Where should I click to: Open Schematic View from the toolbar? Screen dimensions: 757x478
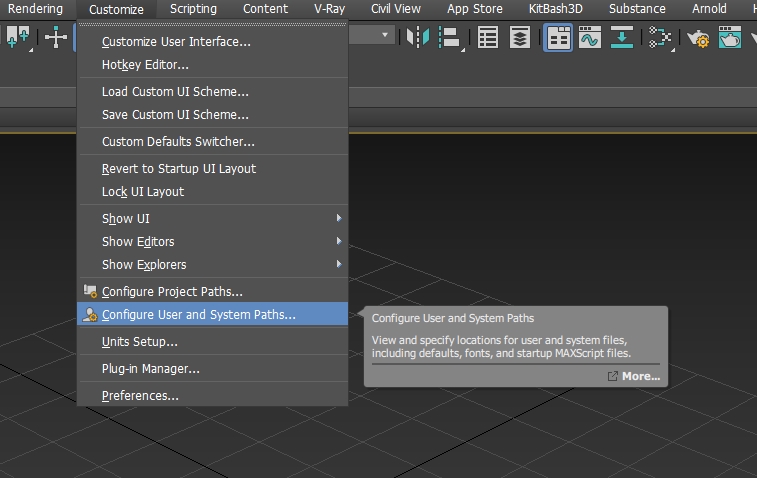pyautogui.click(x=660, y=38)
